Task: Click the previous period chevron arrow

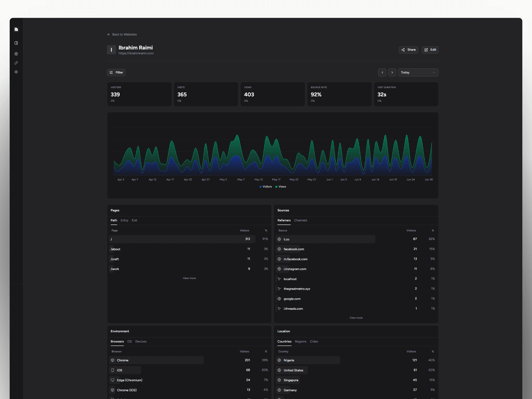Action: [382, 72]
